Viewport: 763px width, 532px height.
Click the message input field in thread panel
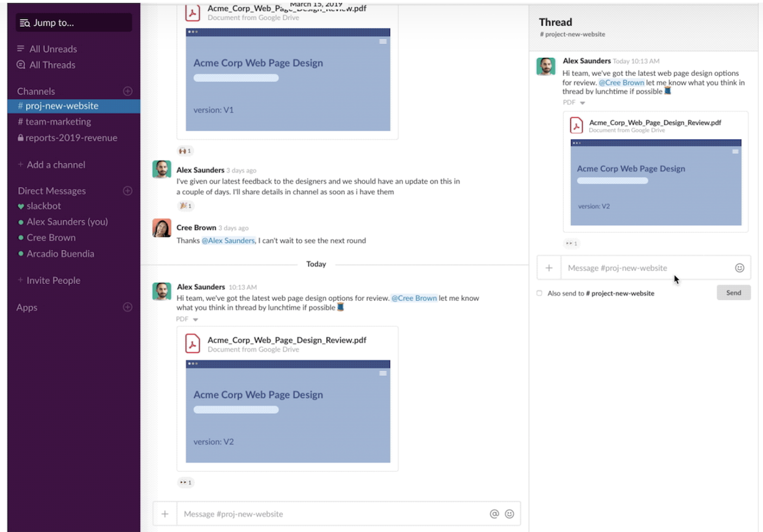pyautogui.click(x=645, y=267)
